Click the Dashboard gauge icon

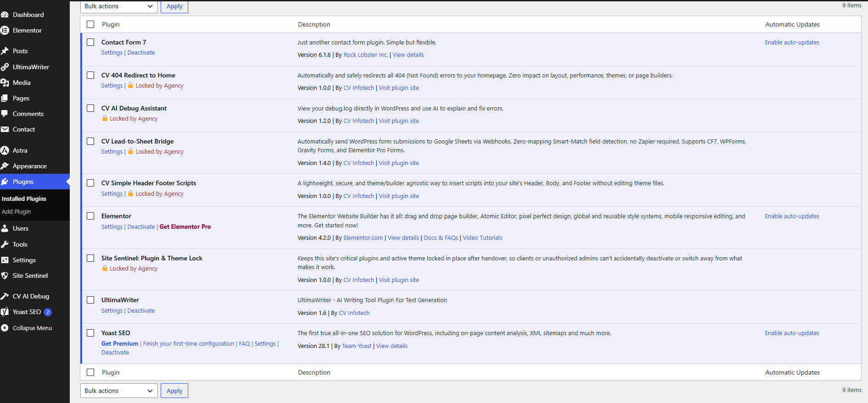(x=5, y=15)
